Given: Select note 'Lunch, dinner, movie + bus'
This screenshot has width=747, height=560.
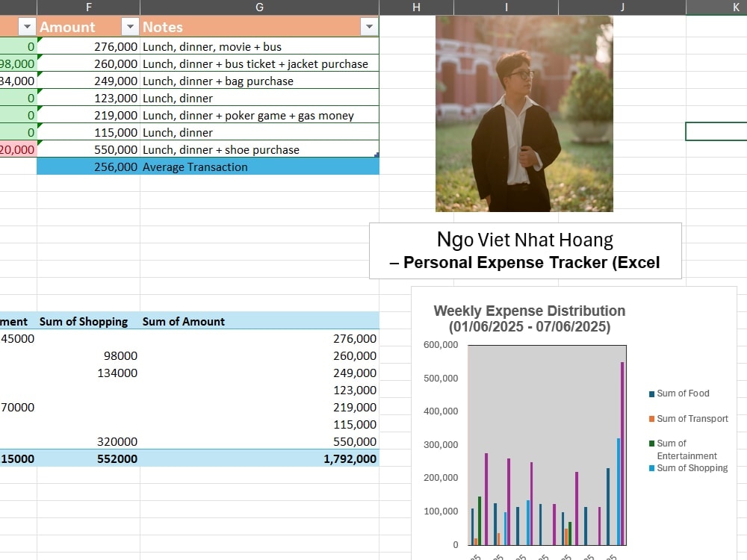Looking at the screenshot, I should (x=260, y=46).
